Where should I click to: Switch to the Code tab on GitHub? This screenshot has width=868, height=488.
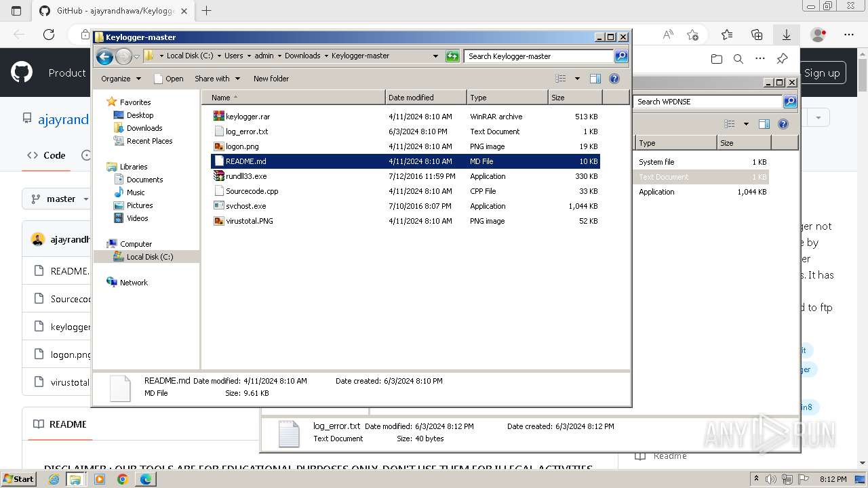[x=46, y=155]
